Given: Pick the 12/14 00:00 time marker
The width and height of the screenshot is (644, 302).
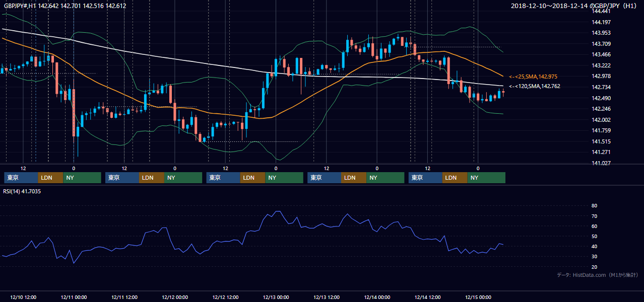Looking at the screenshot, I should [377, 297].
